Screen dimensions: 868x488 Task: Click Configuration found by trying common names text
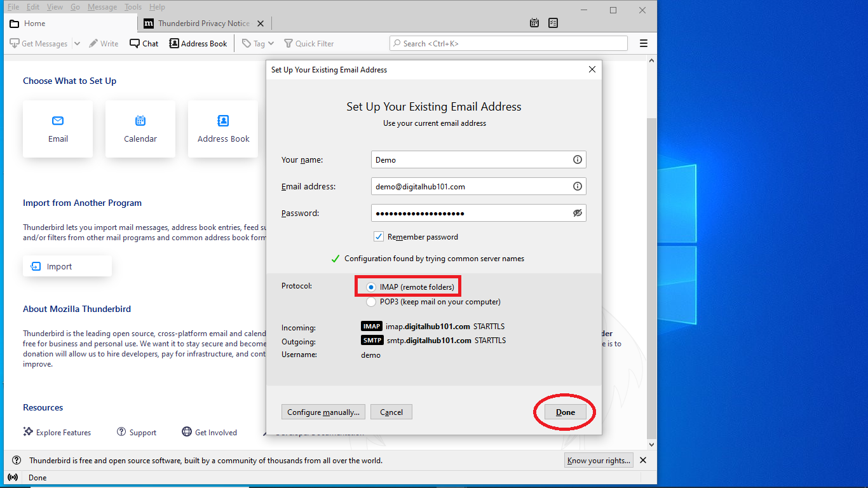tap(434, 259)
